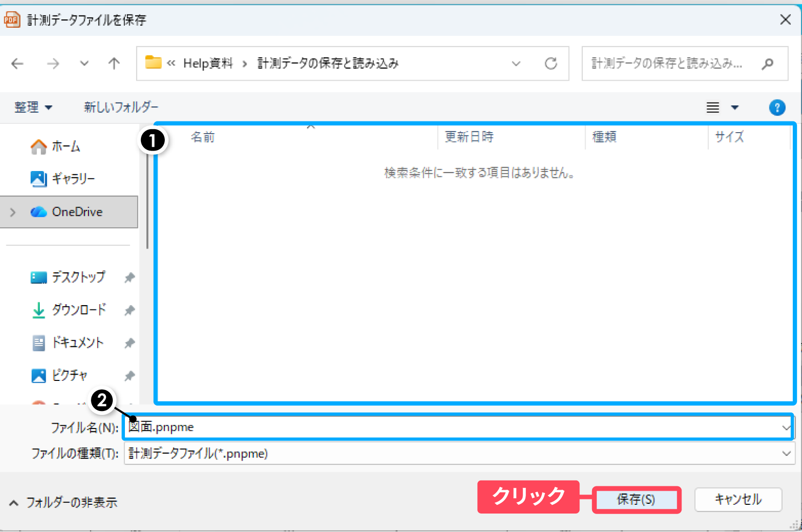Viewport: 802px width, 532px height.
Task: Click the デスクトップ monitor icon
Action: pos(38,277)
